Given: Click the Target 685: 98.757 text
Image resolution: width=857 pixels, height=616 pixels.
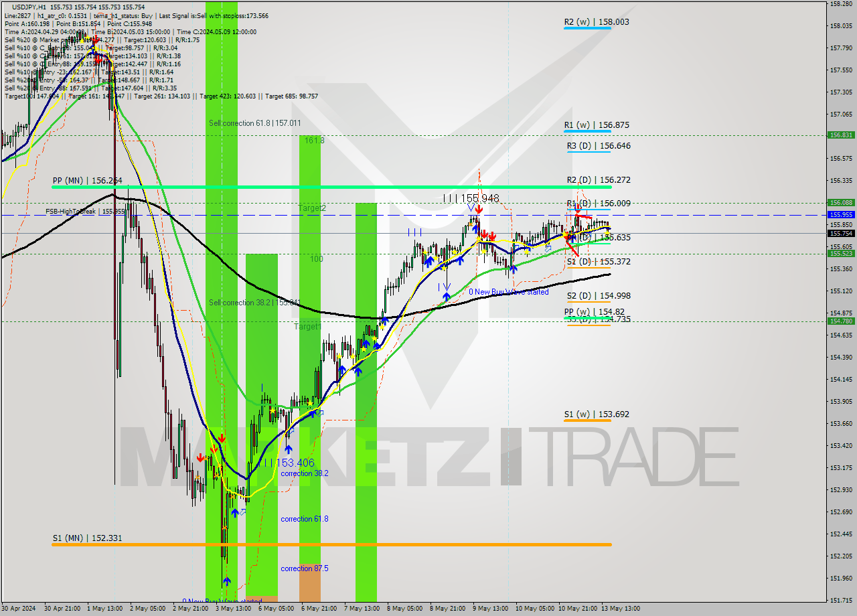Looking at the screenshot, I should pos(292,96).
